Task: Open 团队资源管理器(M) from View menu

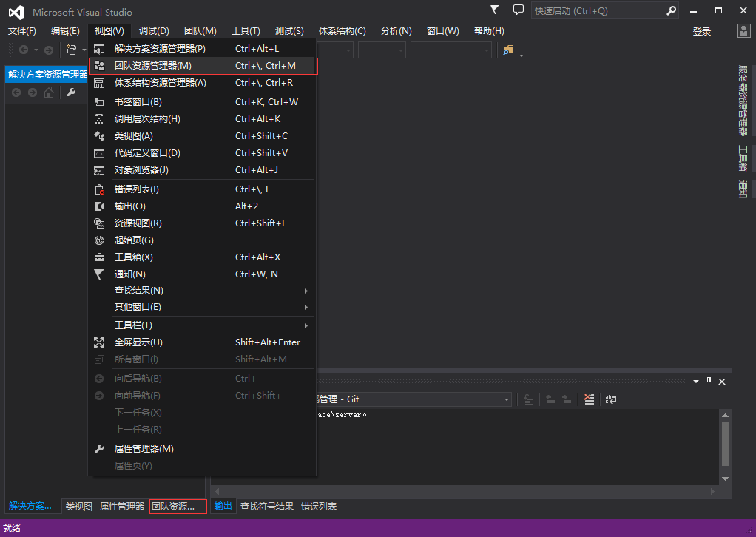Action: [203, 66]
